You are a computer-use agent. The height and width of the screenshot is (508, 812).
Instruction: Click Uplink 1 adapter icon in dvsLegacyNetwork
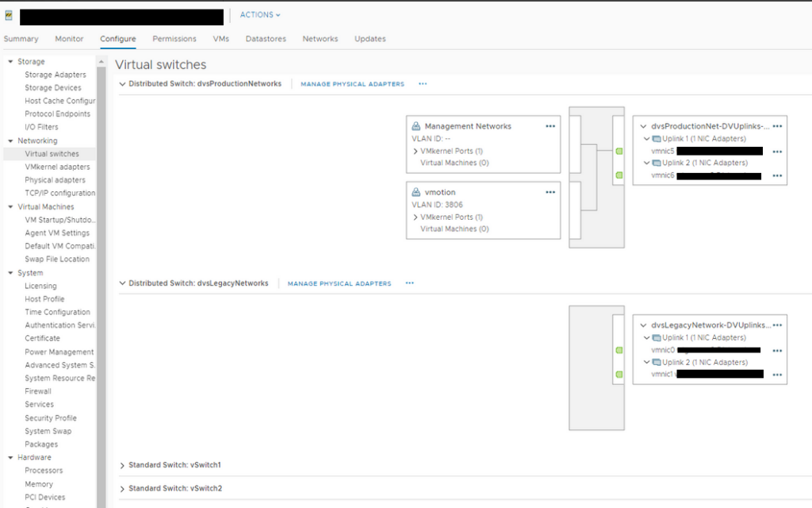point(656,338)
